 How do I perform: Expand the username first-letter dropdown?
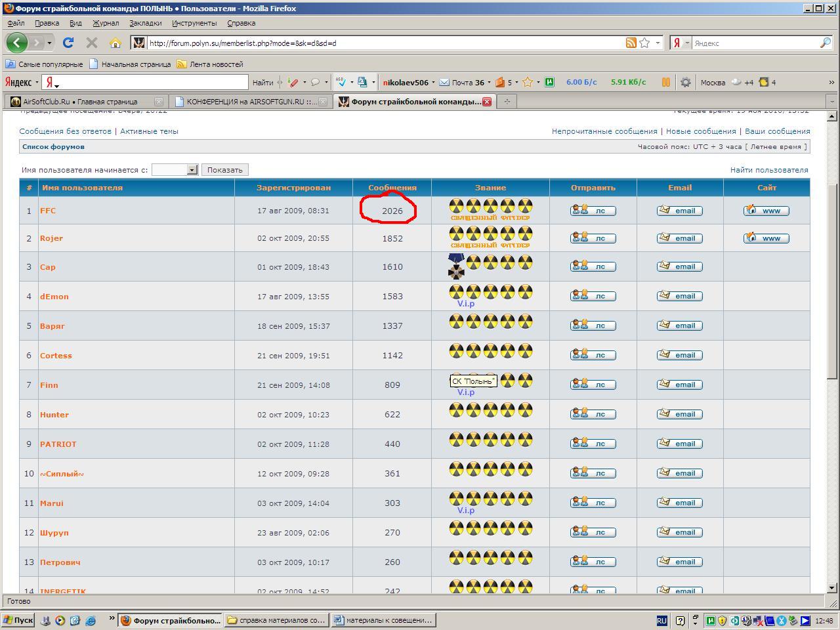[192, 170]
